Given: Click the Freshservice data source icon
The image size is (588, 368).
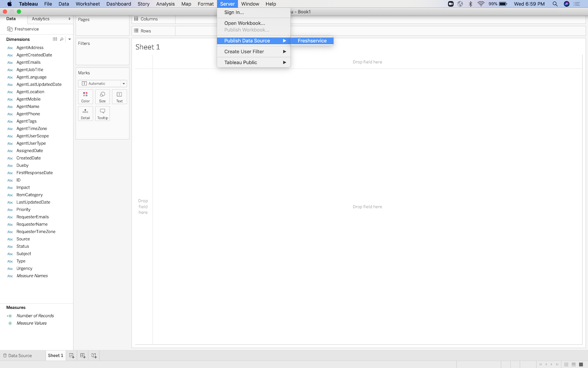Looking at the screenshot, I should pyautogui.click(x=10, y=29).
